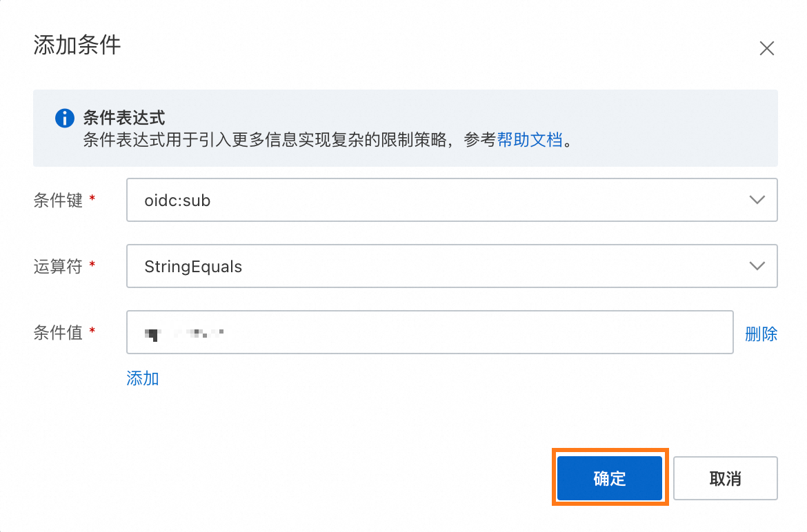This screenshot has height=532, width=807.
Task: Click the blurred value text in 条件值
Action: [184, 334]
